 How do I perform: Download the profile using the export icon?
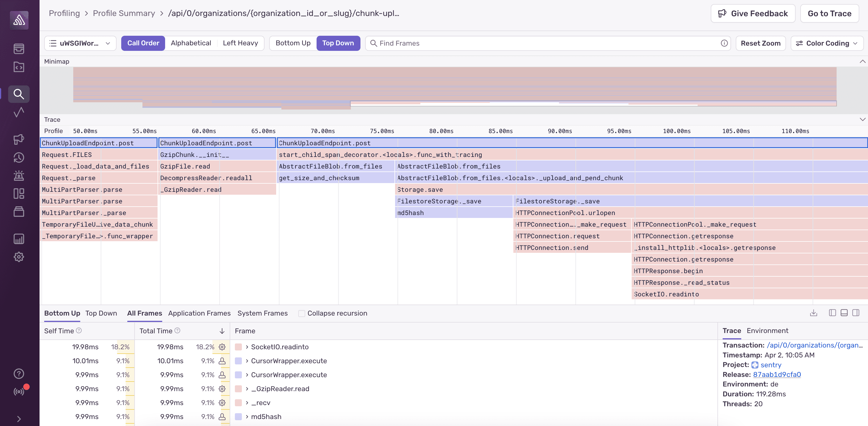click(813, 313)
